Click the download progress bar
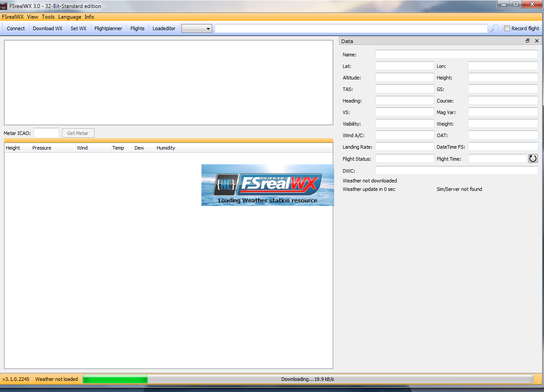Screen dimensions: 544x392 point(308,379)
